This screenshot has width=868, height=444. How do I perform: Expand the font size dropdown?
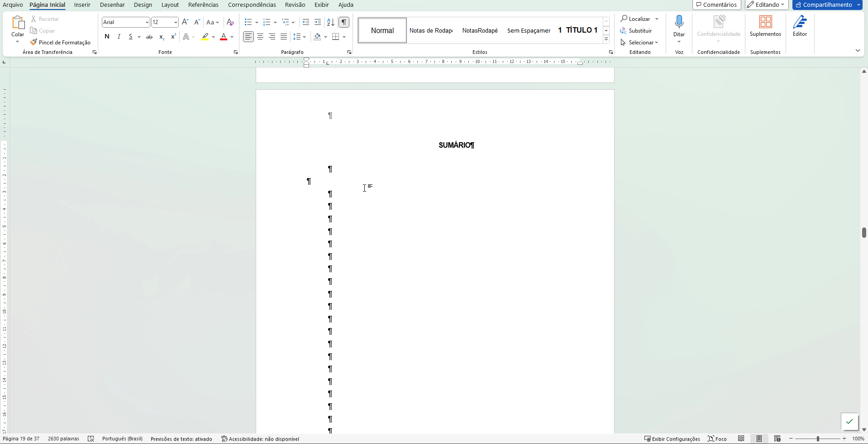click(176, 22)
